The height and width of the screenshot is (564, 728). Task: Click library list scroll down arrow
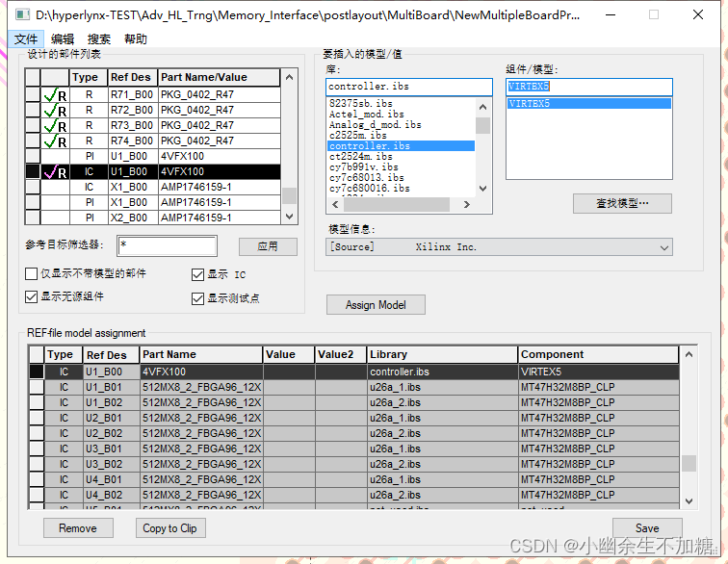click(x=482, y=188)
